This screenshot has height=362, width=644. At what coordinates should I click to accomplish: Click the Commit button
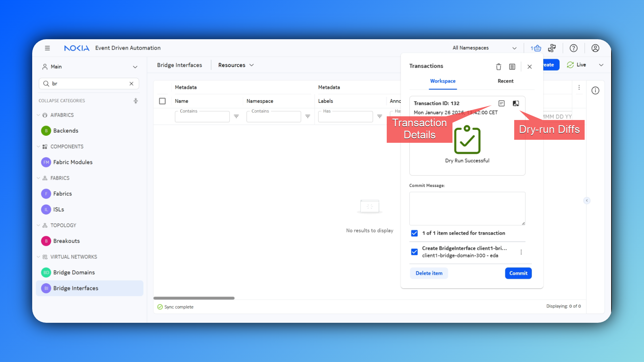pyautogui.click(x=518, y=273)
